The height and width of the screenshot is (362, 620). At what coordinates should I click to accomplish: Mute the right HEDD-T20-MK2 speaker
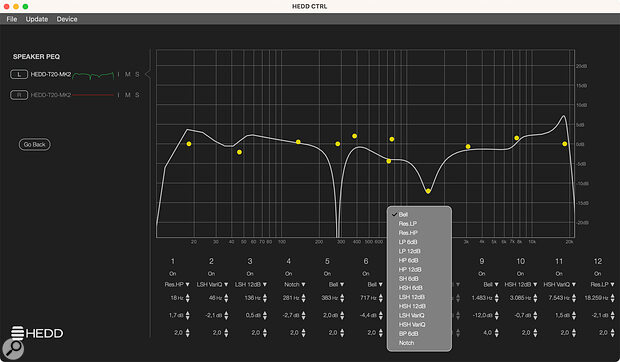click(128, 95)
